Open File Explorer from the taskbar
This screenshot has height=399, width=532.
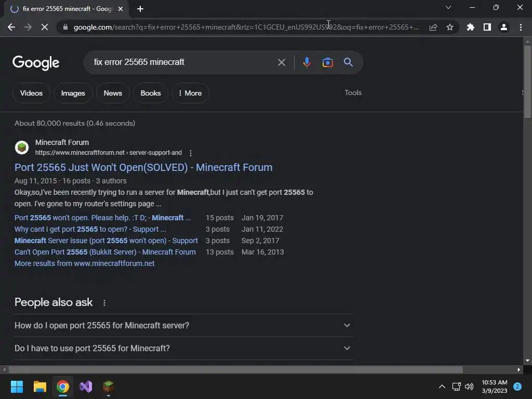(39, 387)
